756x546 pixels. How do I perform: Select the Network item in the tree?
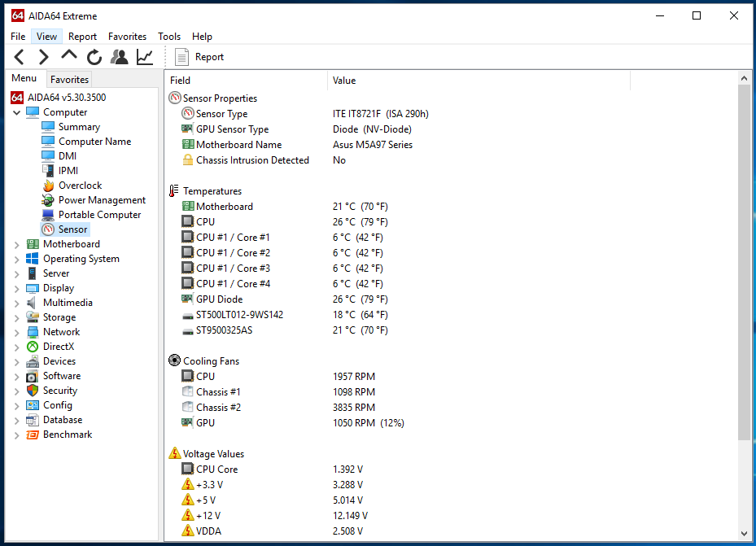(61, 331)
